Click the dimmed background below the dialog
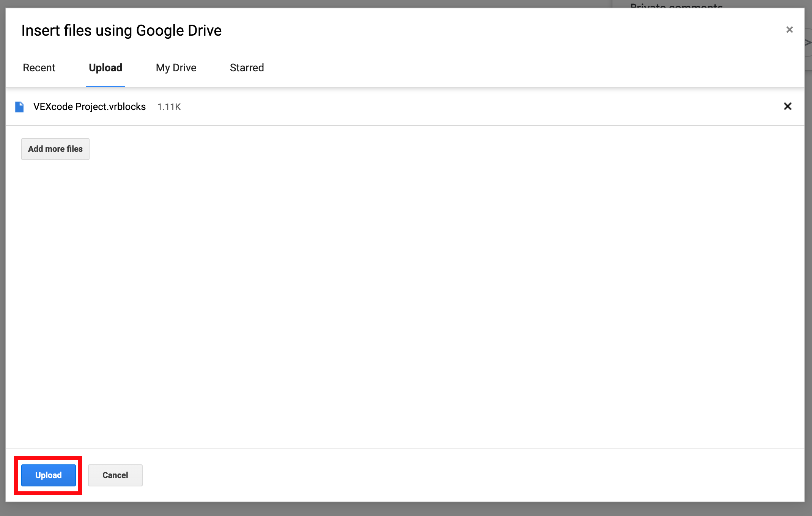Viewport: 812px width, 516px height. tap(404, 510)
